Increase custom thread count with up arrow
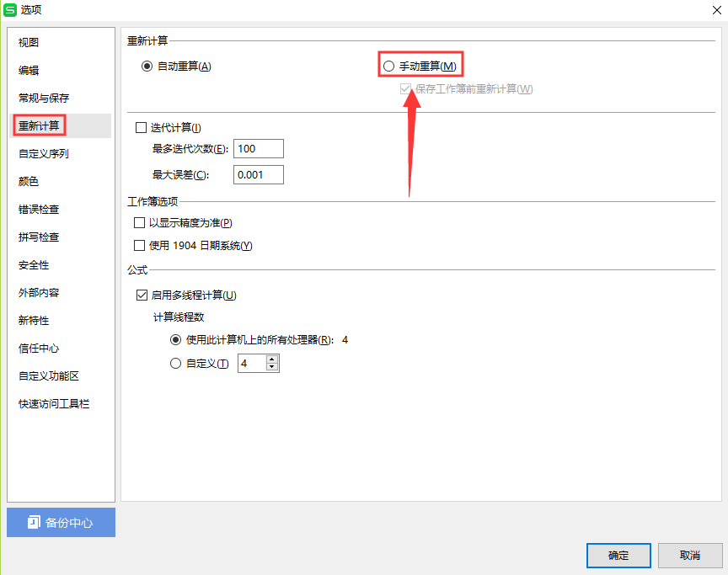Viewport: 728px width, 575px height. tap(272, 359)
